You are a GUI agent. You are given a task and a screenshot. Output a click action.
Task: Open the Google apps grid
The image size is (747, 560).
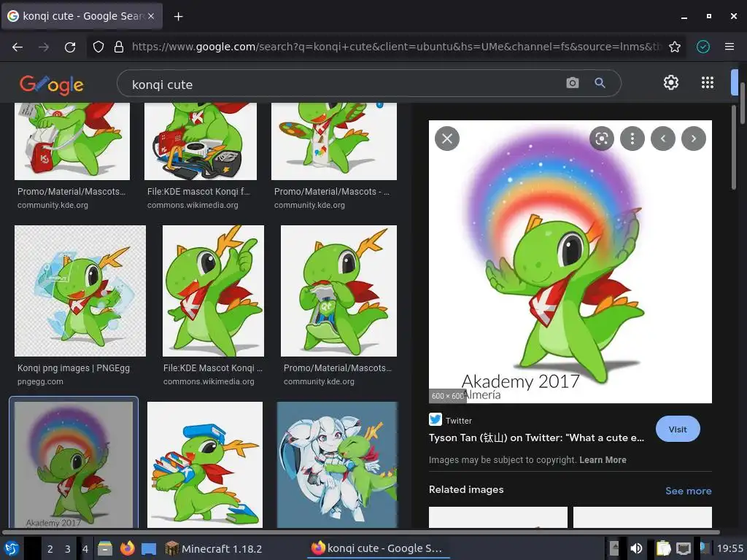click(x=708, y=82)
